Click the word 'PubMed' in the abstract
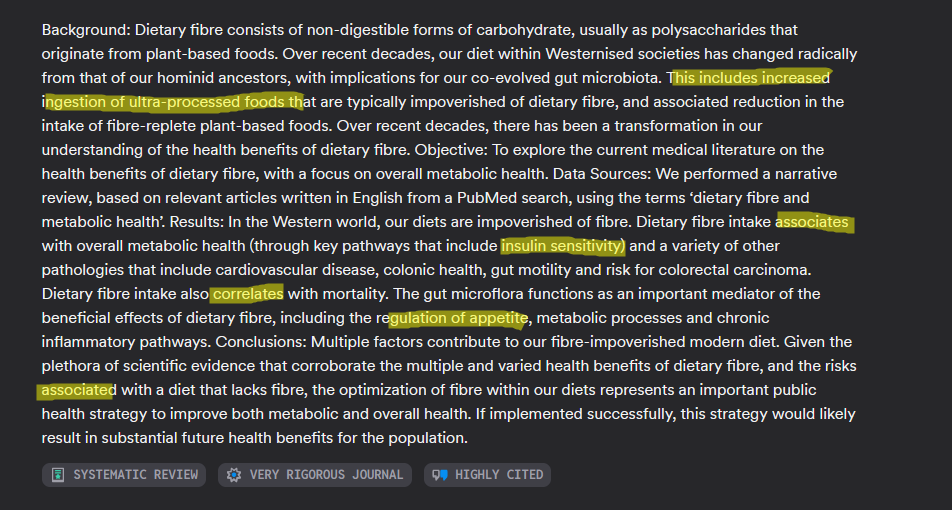Screen dimensions: 952x510 407,198
